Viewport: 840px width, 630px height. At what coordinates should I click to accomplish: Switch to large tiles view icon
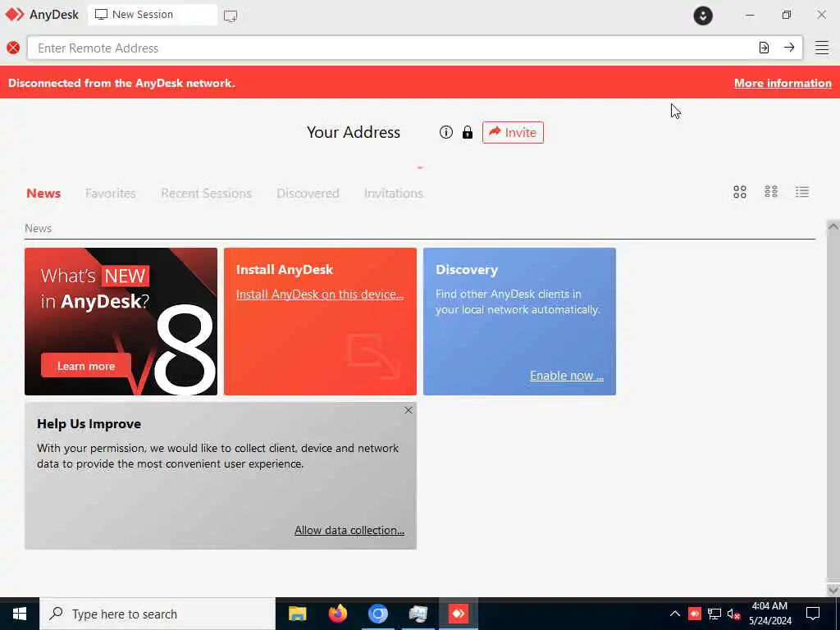tap(740, 192)
